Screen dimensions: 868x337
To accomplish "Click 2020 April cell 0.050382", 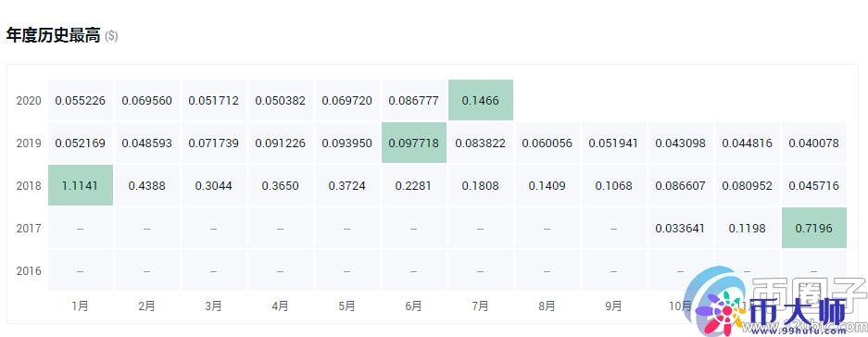I will click(280, 101).
